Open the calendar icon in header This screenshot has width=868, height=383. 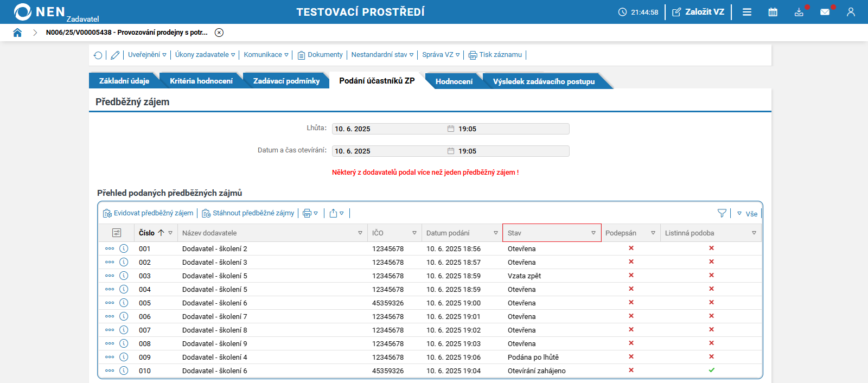773,12
